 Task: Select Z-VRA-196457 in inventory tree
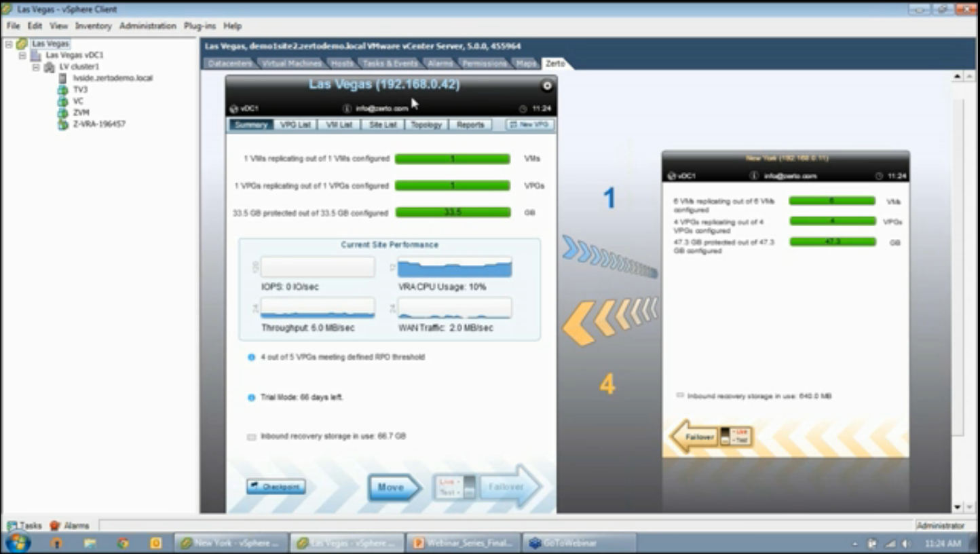99,124
